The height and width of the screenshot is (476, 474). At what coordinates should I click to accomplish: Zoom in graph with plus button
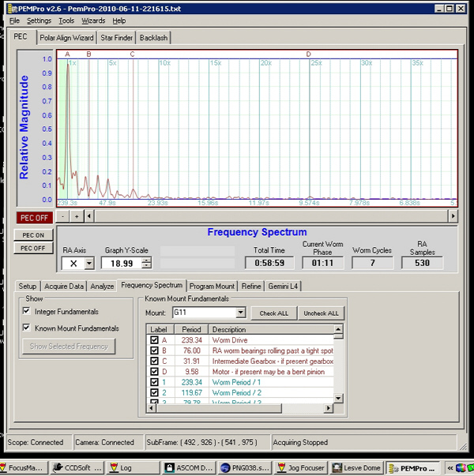pyautogui.click(x=77, y=216)
